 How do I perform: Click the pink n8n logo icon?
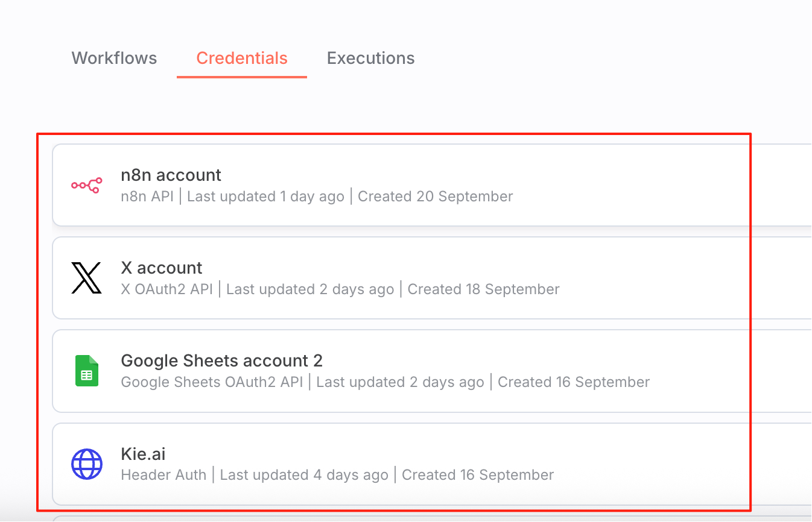point(86,185)
